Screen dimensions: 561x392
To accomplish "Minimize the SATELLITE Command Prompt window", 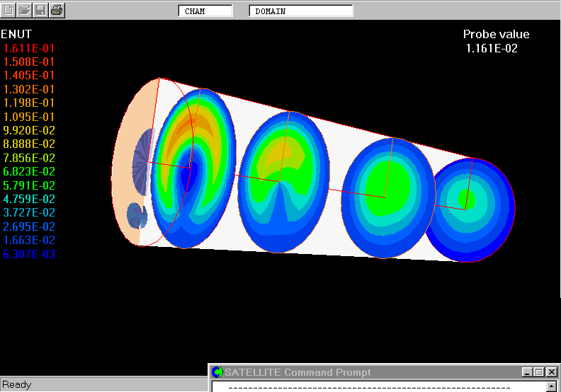I will 527,372.
